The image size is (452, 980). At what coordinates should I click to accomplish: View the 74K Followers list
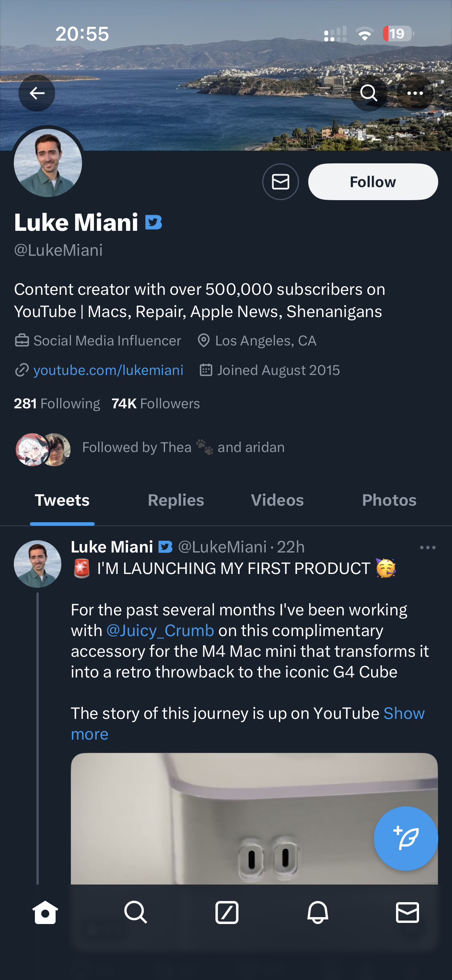[x=156, y=403]
